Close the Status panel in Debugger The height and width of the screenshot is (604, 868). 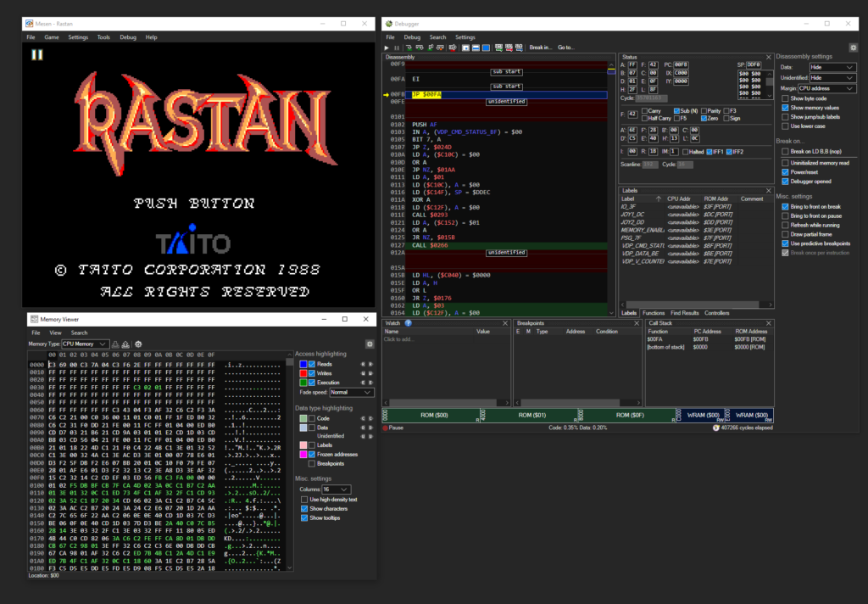pos(768,57)
